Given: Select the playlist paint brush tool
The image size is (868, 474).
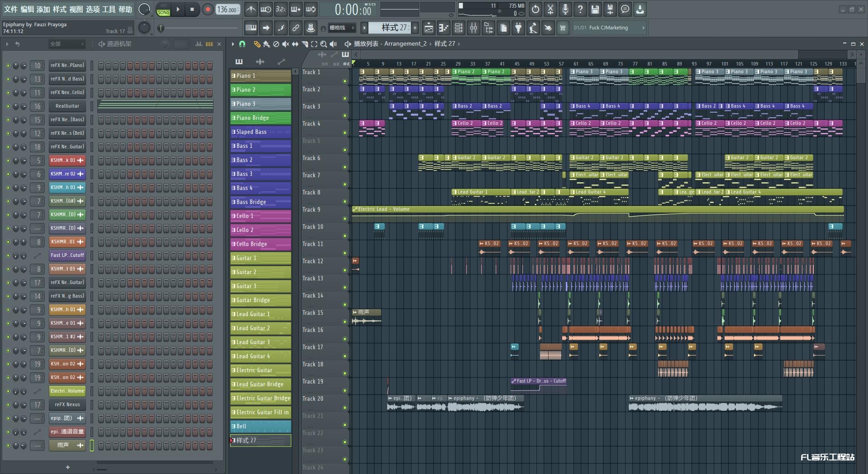Looking at the screenshot, I should coord(266,44).
